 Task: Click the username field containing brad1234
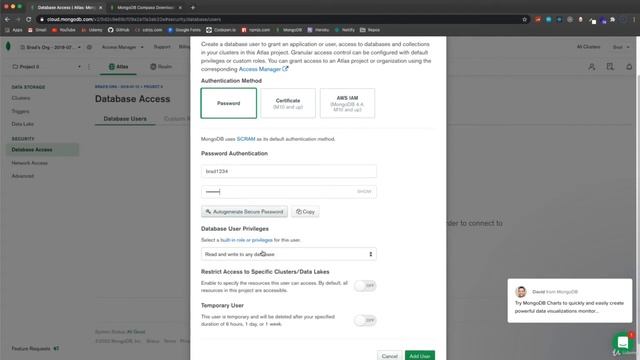pyautogui.click(x=289, y=171)
